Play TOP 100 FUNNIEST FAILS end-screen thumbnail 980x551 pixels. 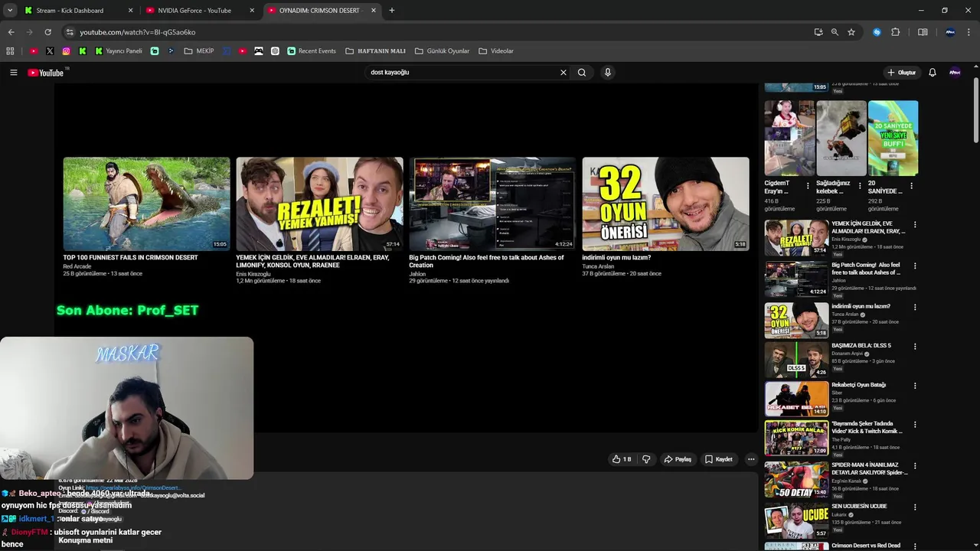pos(146,204)
